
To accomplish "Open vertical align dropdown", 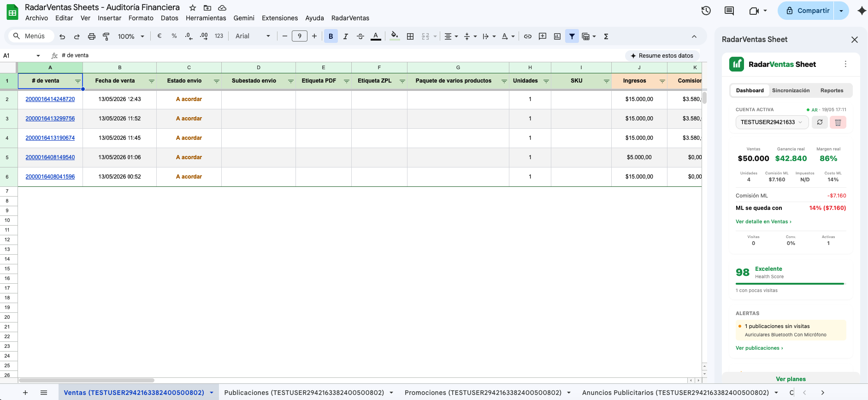I will pos(470,36).
